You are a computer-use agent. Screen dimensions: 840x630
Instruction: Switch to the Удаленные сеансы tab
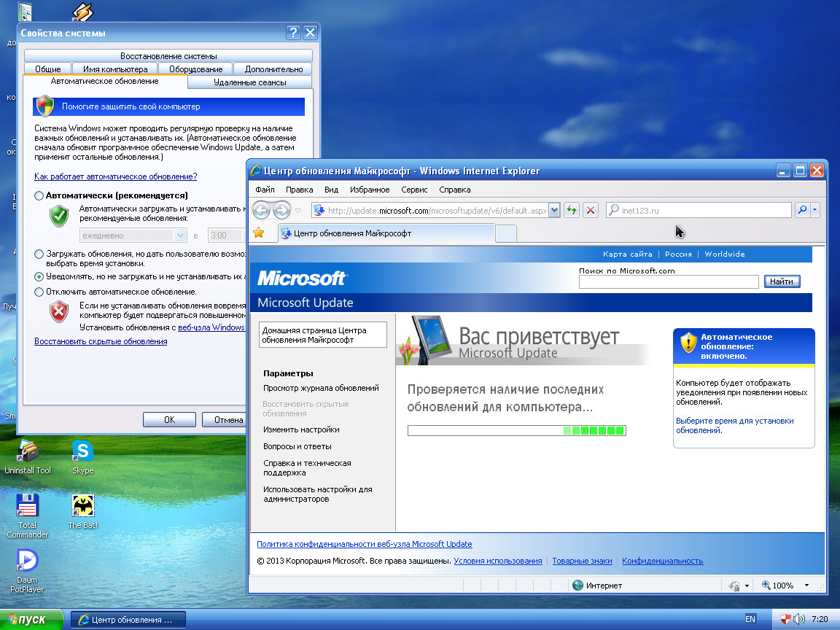point(249,82)
